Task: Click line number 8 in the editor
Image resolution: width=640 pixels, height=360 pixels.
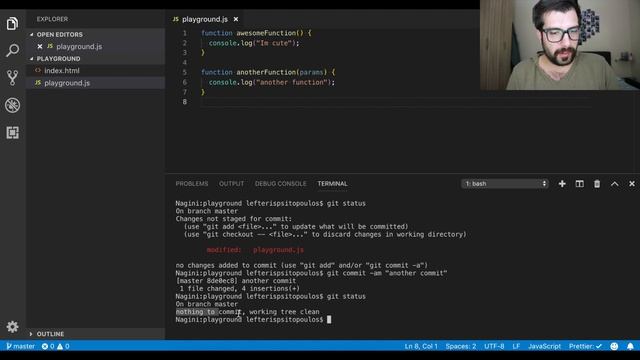Action: pos(185,102)
